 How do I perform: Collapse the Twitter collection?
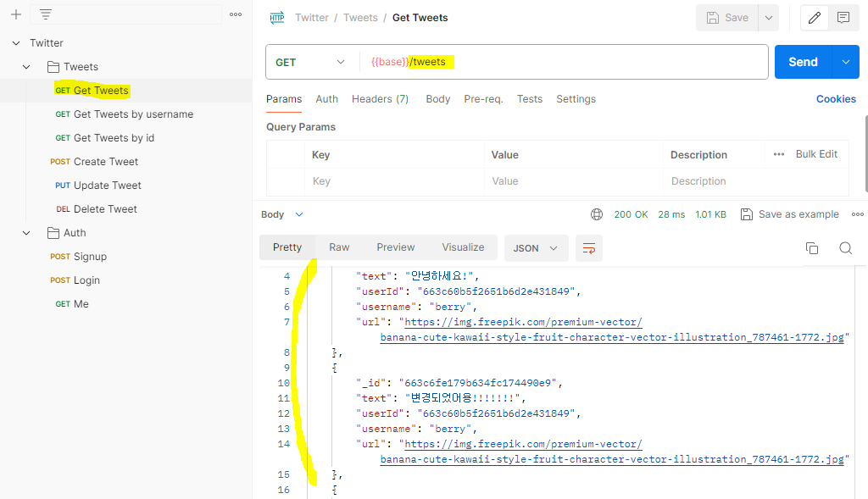16,43
